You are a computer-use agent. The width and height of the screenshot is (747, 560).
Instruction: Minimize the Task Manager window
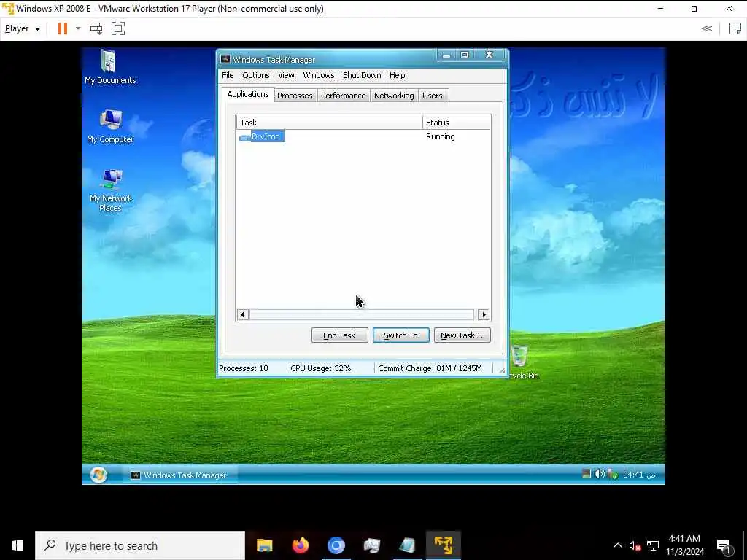(x=446, y=55)
